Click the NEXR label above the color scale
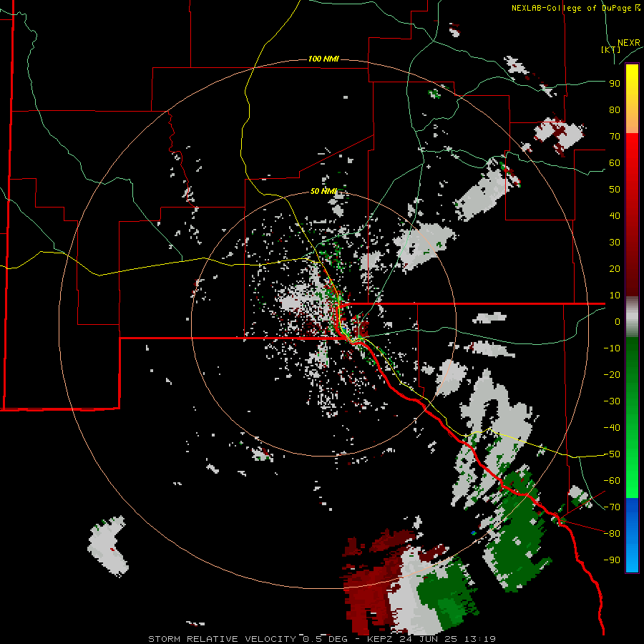Screen dimensions: 644x644 [x=629, y=43]
